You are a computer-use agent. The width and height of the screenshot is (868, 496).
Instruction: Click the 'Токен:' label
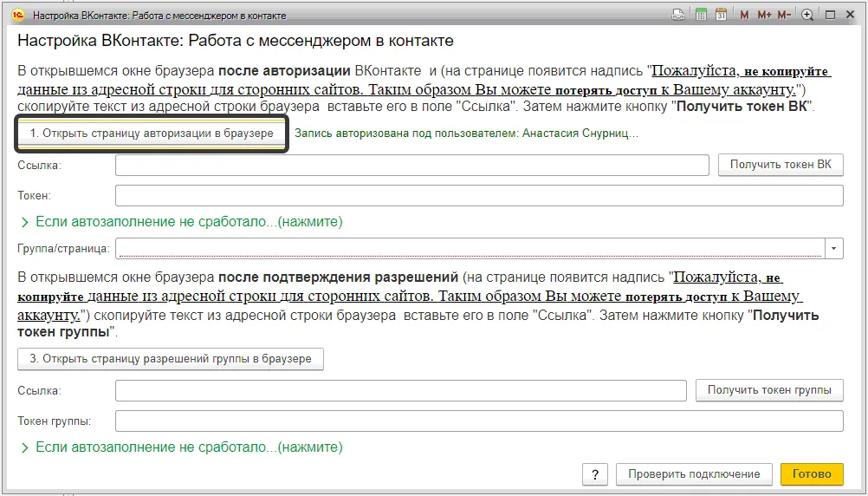35,196
